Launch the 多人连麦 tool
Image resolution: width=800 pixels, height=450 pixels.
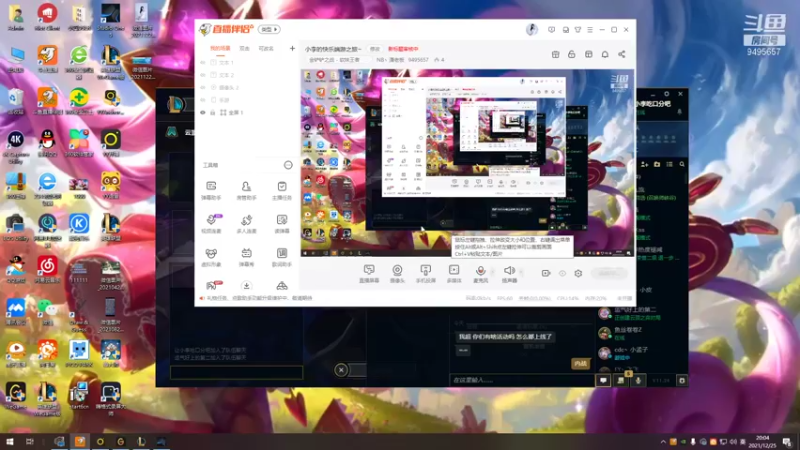pyautogui.click(x=246, y=223)
